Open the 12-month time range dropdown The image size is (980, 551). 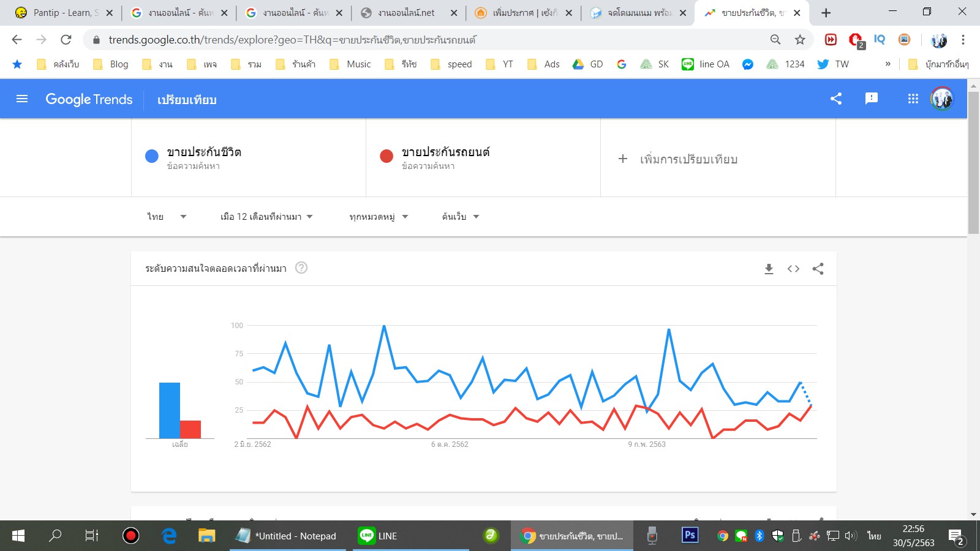[x=266, y=217]
